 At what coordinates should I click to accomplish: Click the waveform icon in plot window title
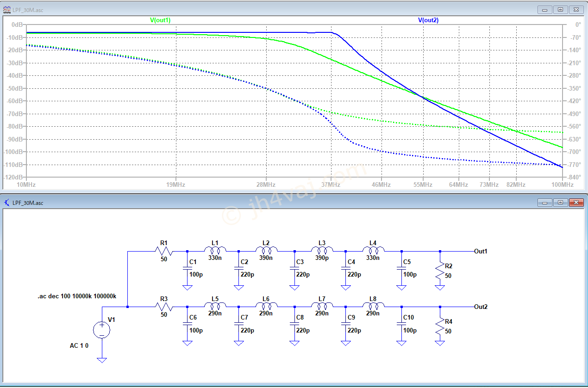pyautogui.click(x=7, y=9)
